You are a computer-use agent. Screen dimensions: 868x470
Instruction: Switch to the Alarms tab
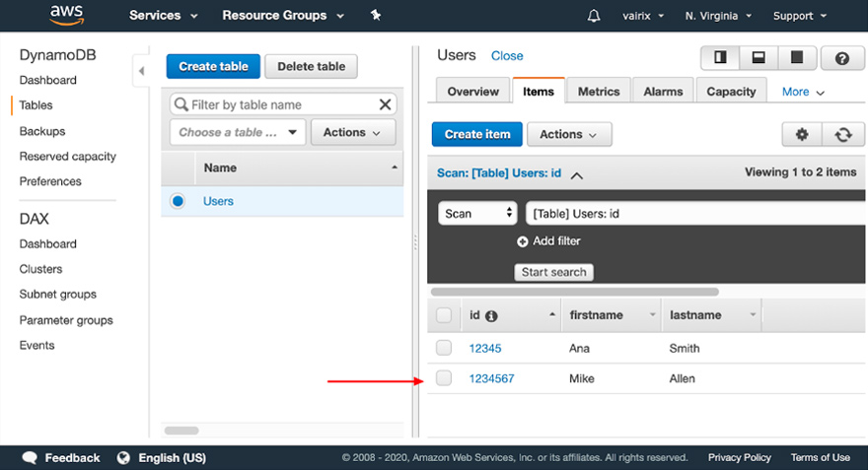tap(663, 92)
